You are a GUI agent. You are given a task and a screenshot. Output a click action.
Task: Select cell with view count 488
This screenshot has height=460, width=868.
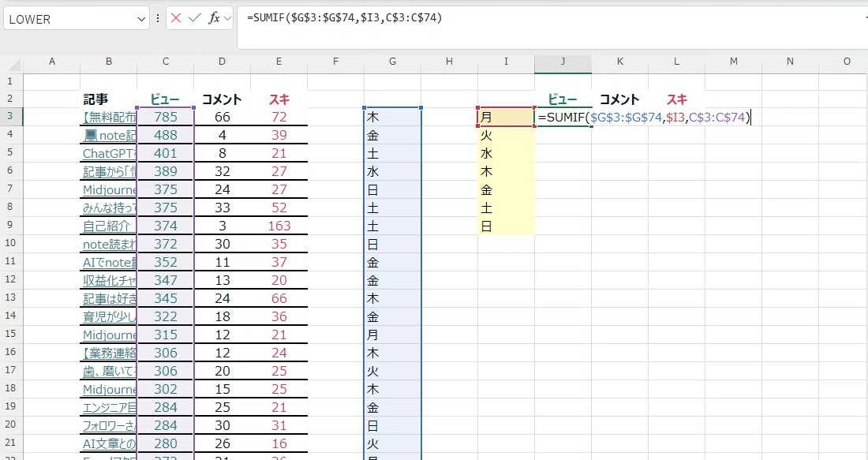[166, 135]
